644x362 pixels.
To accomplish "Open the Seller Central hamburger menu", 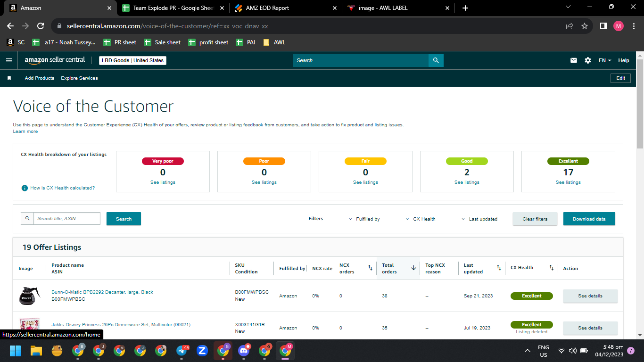I will click(9, 60).
